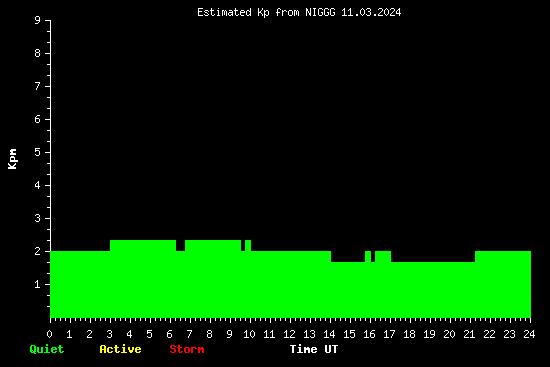Click the 1 value on Kp axis
This screenshot has height=367, width=550.
tap(38, 284)
